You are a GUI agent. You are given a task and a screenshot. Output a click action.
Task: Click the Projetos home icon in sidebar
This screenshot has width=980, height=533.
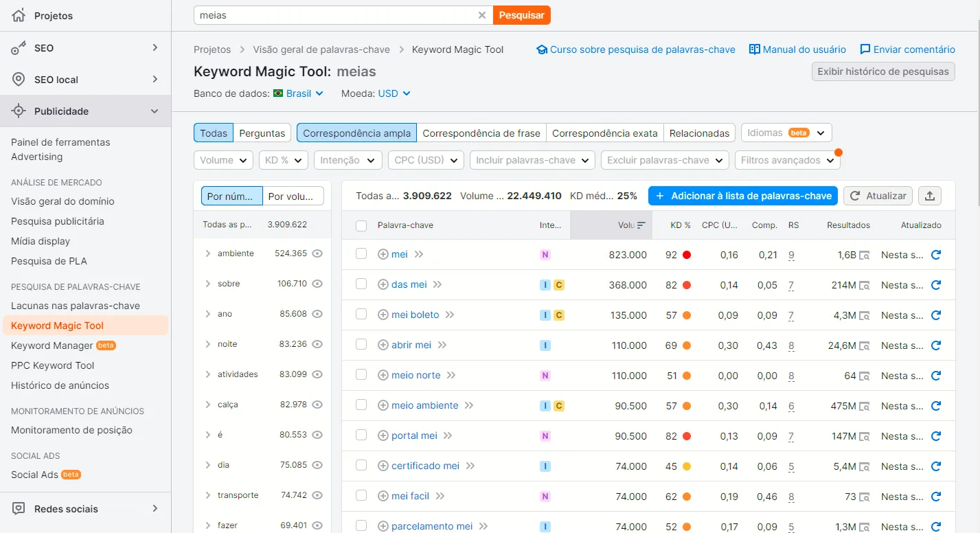[x=19, y=15]
